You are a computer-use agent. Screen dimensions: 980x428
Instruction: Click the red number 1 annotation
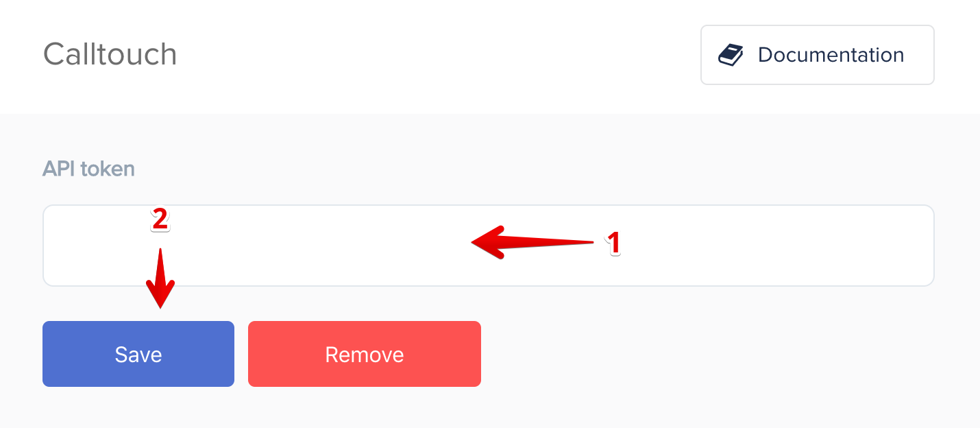[x=613, y=243]
